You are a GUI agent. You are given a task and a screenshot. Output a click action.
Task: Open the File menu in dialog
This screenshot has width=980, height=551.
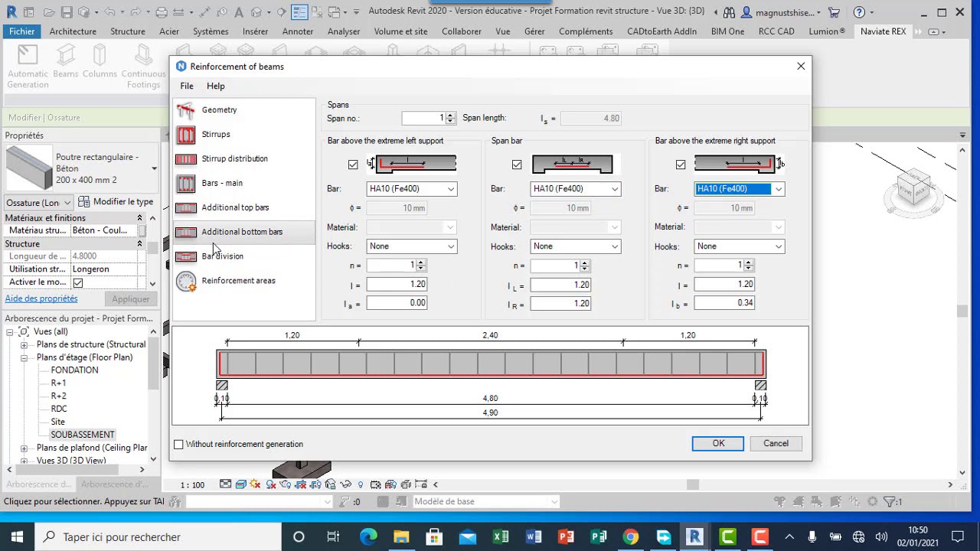click(187, 86)
